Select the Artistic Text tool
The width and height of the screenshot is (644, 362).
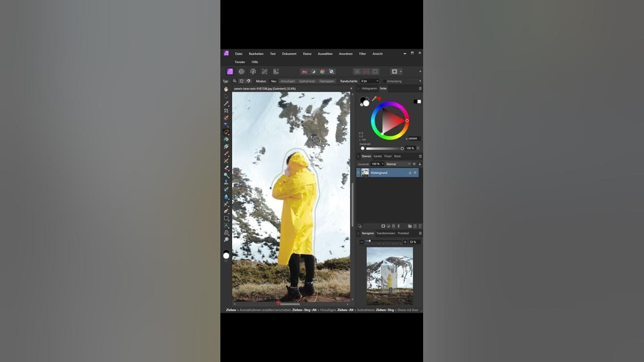tap(226, 225)
